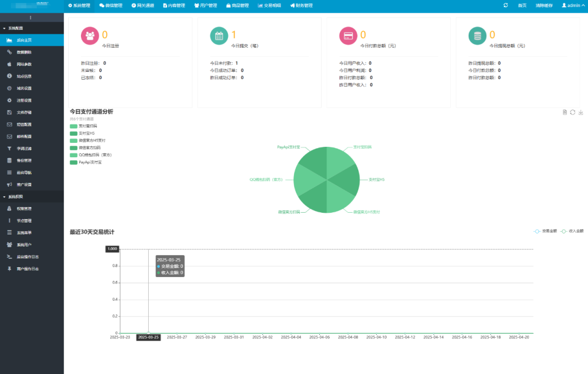588x374 pixels.
Task: Toggle 交易金额 series in line chart legend
Action: [x=545, y=231]
